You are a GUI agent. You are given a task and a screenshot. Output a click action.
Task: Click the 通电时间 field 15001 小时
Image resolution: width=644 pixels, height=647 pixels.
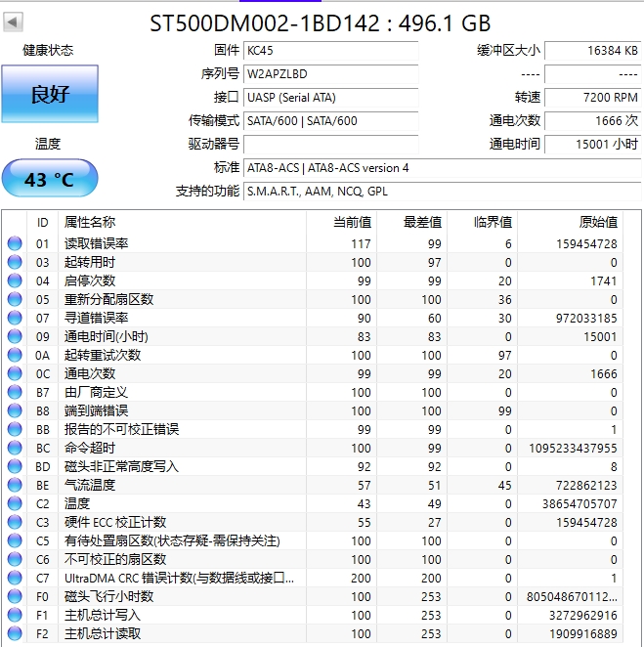click(593, 145)
